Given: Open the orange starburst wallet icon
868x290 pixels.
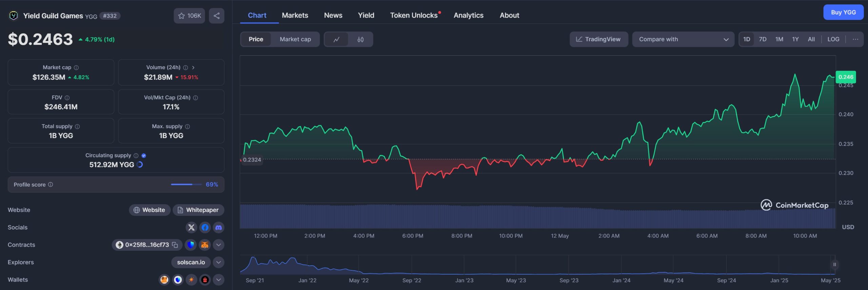Looking at the screenshot, I should coord(191,280).
